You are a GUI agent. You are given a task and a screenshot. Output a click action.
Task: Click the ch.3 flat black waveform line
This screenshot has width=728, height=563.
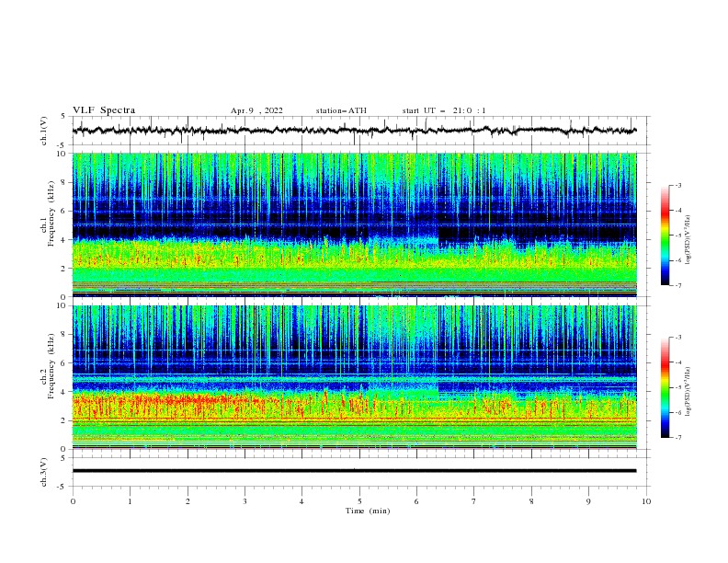click(x=354, y=471)
